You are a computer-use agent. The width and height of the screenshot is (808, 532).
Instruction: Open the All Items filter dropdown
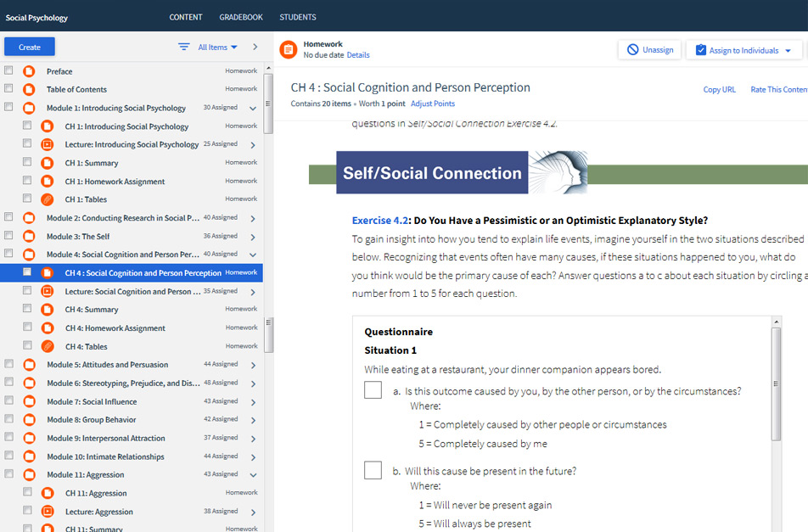[218, 47]
